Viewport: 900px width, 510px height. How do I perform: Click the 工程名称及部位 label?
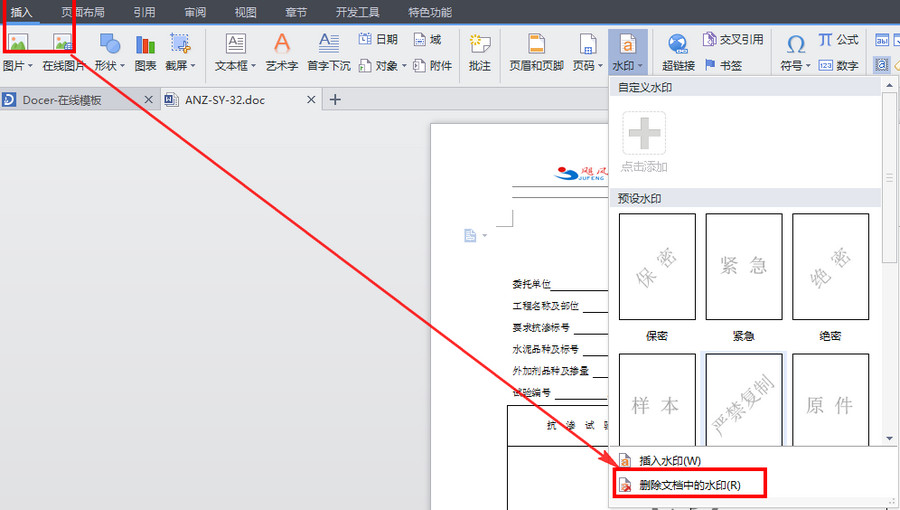pyautogui.click(x=545, y=306)
